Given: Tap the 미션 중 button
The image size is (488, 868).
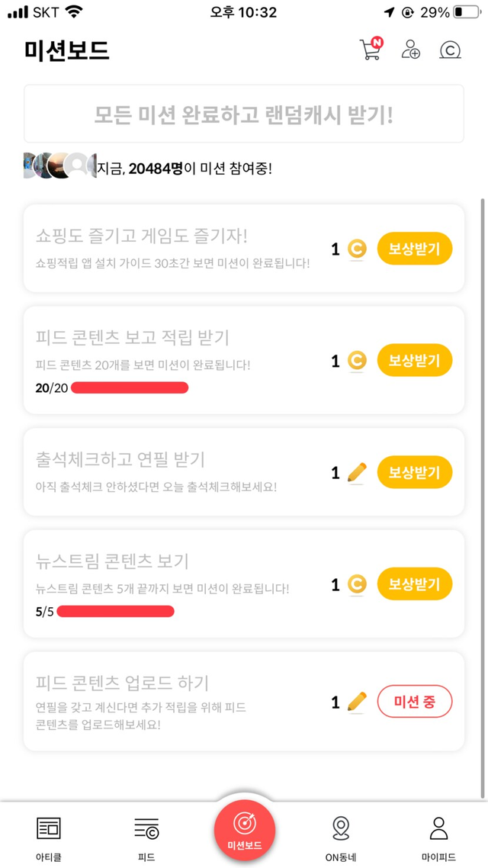Looking at the screenshot, I should pyautogui.click(x=414, y=702).
